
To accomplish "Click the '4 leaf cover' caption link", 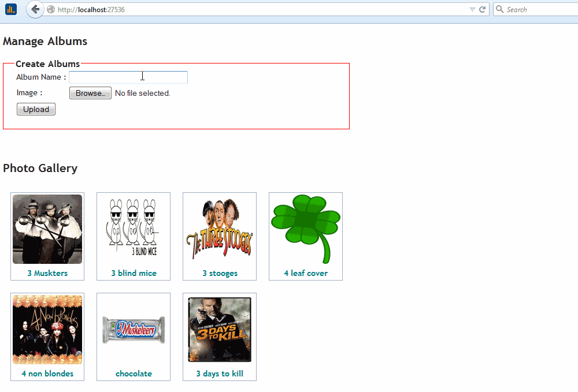I will click(306, 273).
